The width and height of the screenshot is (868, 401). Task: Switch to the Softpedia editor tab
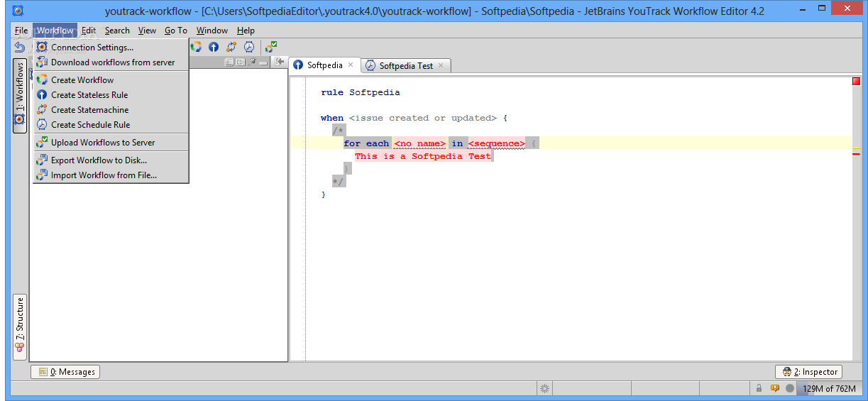pyautogui.click(x=324, y=65)
